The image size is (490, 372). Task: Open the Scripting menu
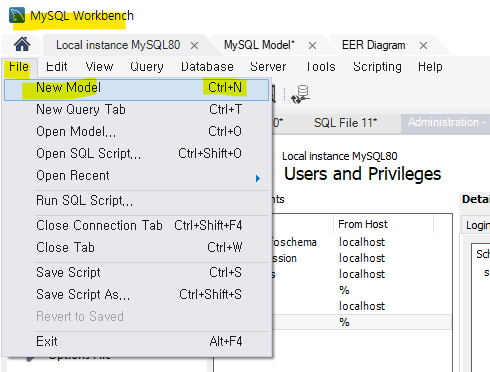point(377,67)
